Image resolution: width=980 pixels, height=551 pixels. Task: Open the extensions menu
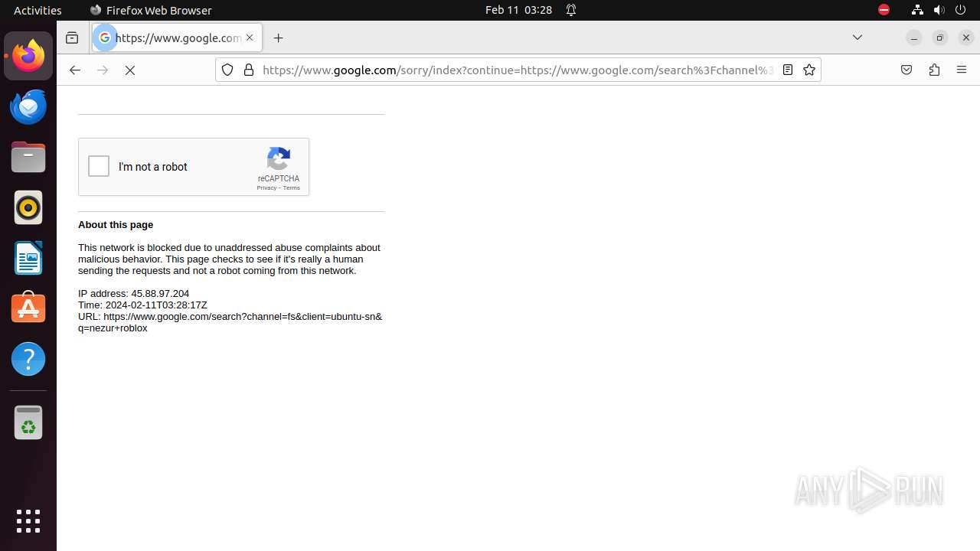click(934, 70)
